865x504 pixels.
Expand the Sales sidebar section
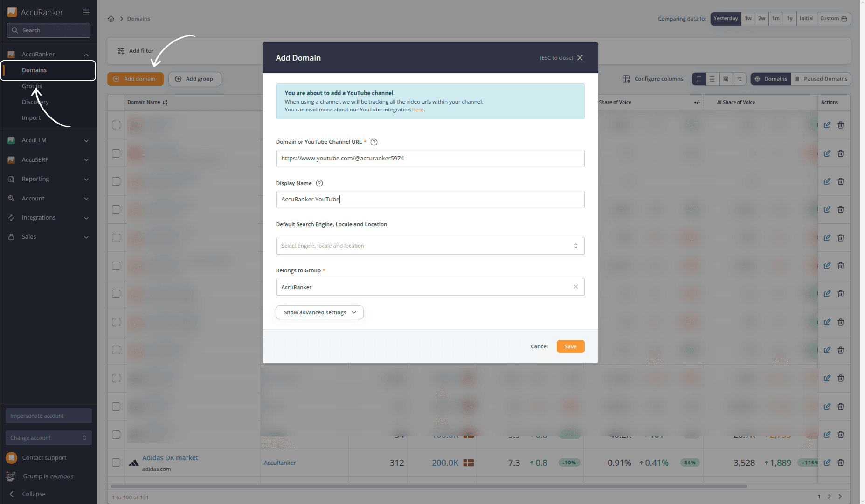click(48, 237)
